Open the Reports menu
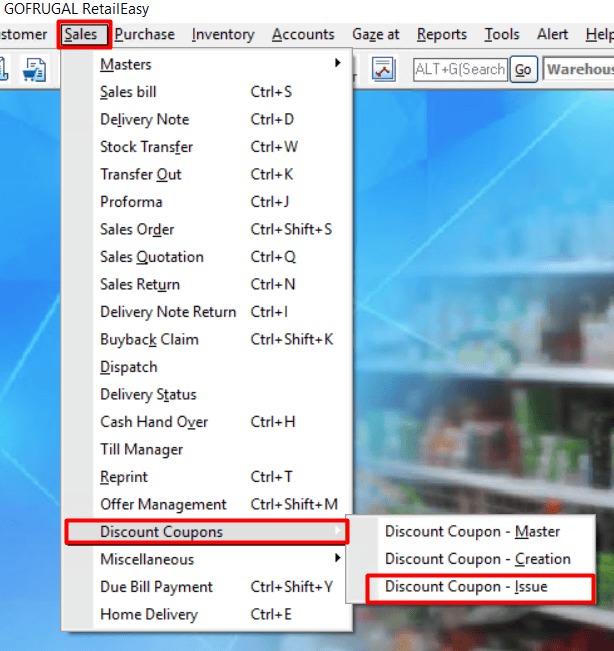 coord(442,34)
